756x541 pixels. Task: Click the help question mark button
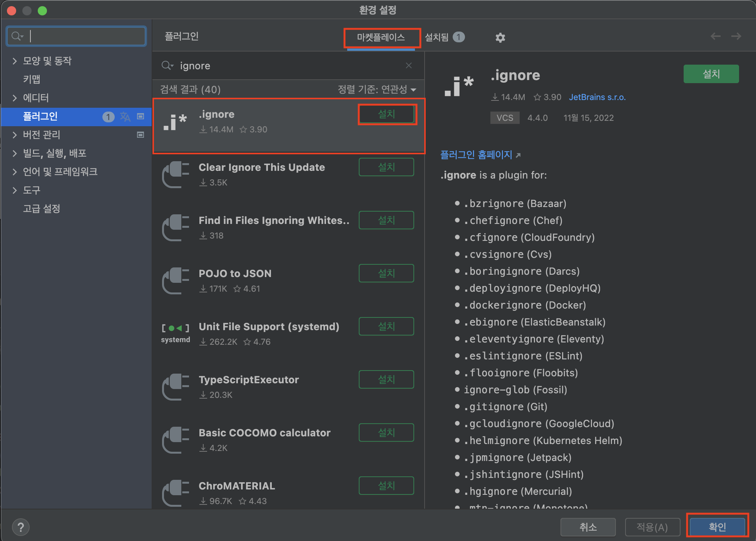click(21, 527)
